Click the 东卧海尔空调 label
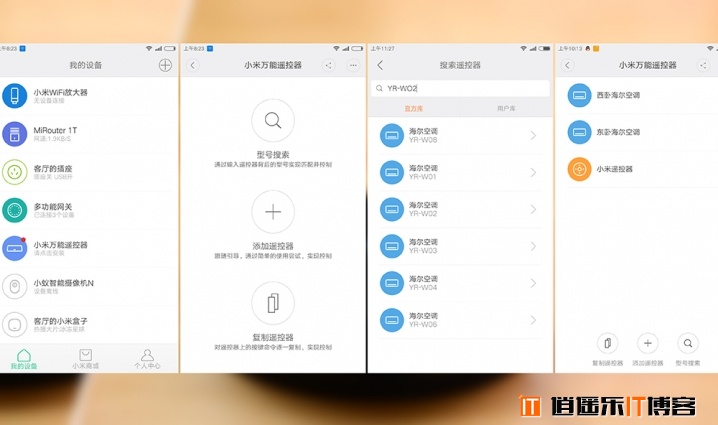718x425 pixels. pos(618,132)
